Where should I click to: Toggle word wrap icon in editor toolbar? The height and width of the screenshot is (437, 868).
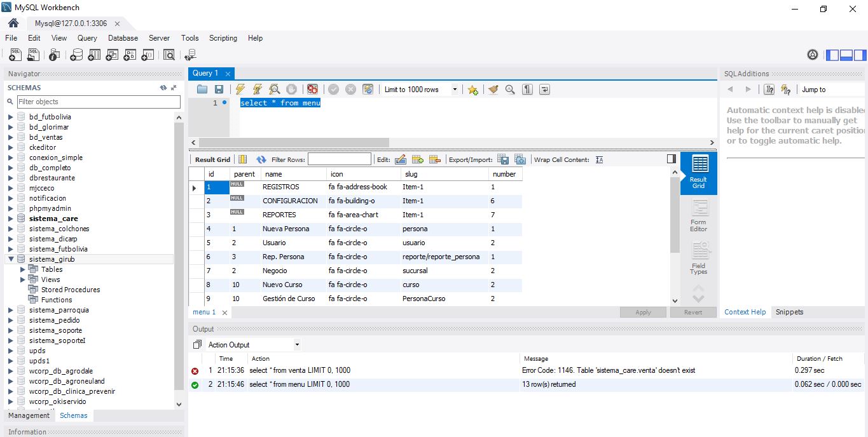pyautogui.click(x=544, y=90)
